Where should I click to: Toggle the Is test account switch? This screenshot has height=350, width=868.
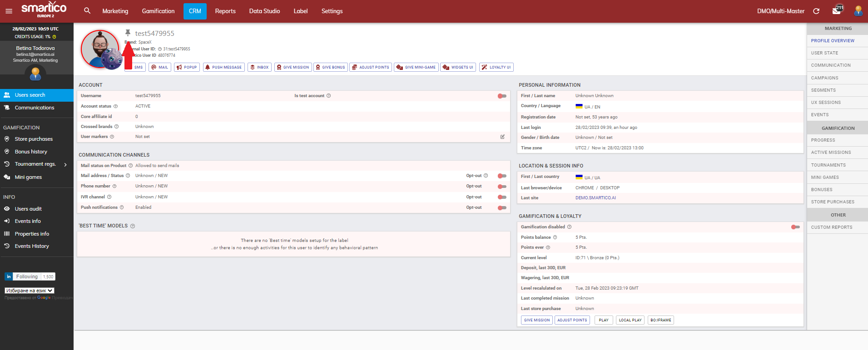click(502, 96)
